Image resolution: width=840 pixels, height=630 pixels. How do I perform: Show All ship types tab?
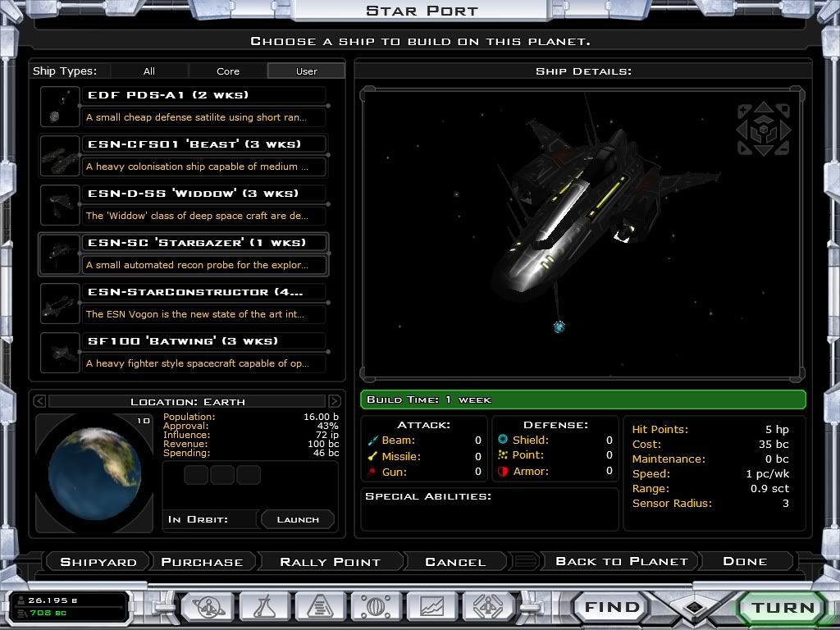(x=149, y=71)
